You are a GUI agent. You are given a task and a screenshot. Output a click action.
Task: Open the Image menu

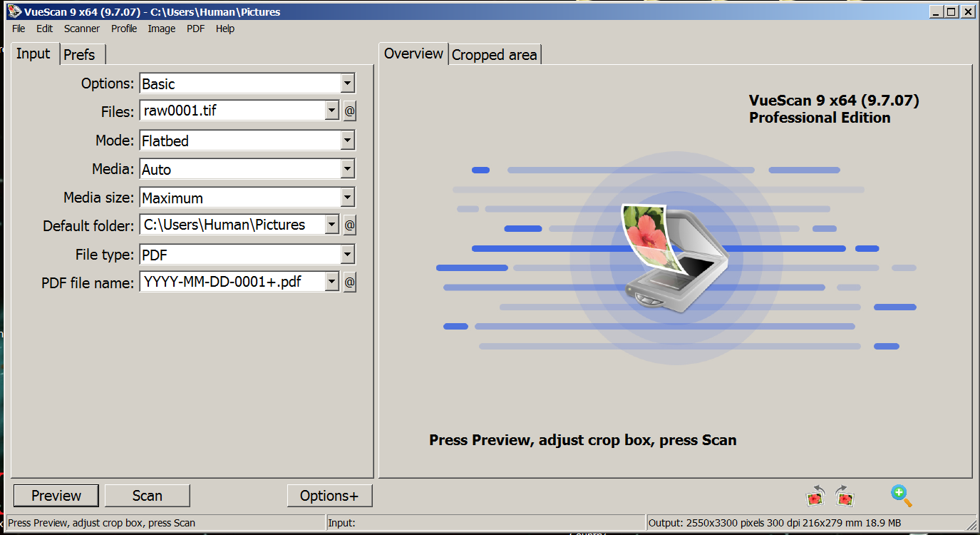point(162,29)
